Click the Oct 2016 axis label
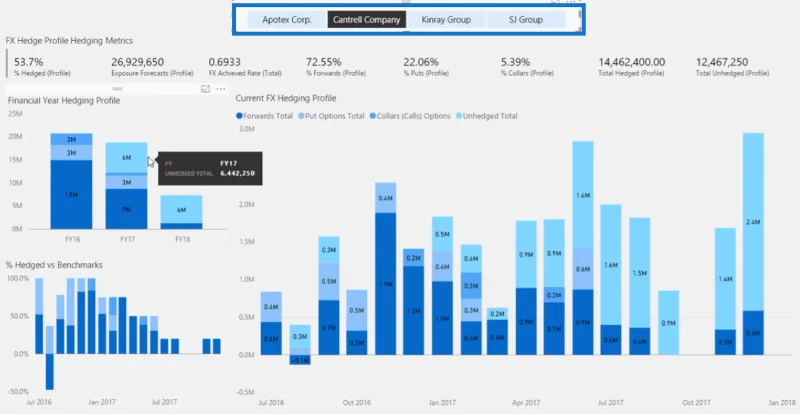This screenshot has height=414, width=800. point(357,402)
